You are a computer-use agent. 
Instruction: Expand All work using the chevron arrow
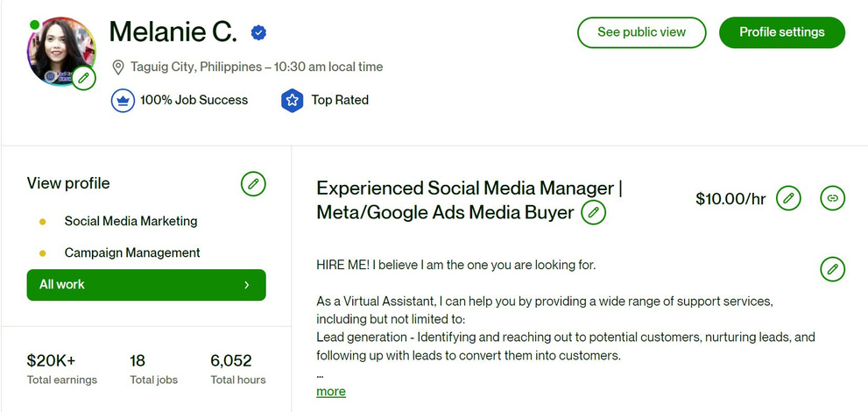pos(247,285)
